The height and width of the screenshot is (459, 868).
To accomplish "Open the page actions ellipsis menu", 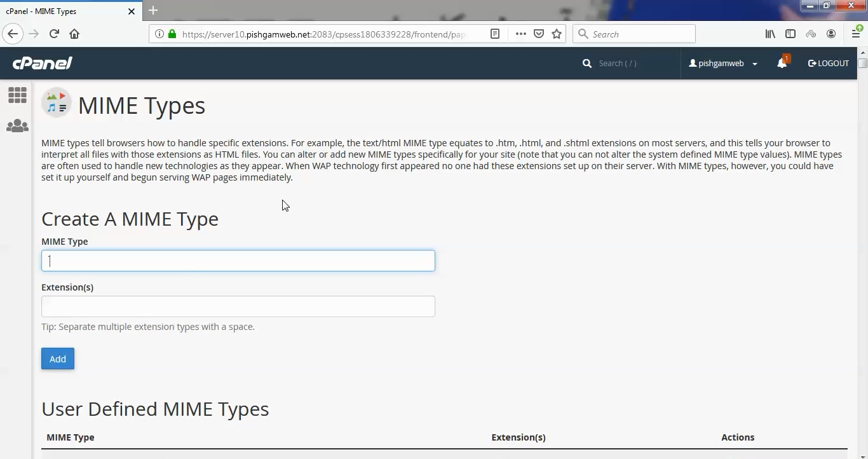I will pos(520,34).
